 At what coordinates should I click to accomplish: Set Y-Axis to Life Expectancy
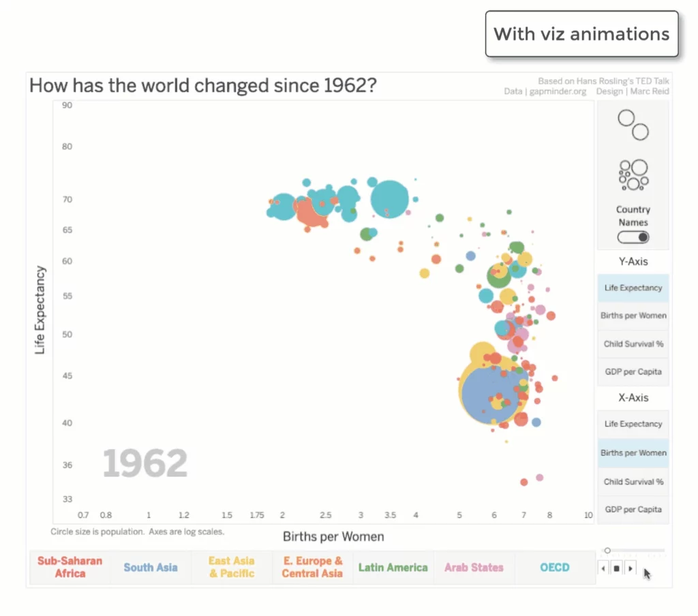tap(633, 288)
